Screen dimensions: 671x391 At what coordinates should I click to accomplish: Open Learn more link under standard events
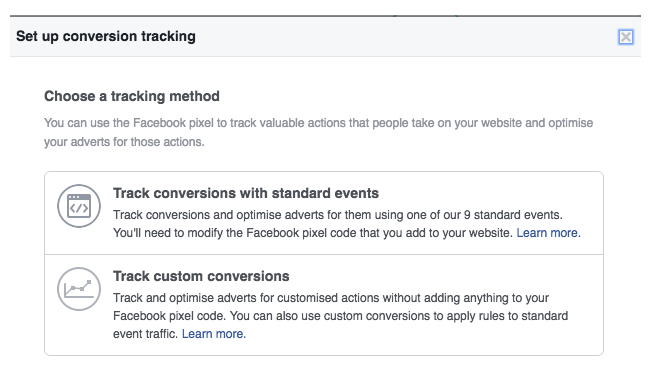[548, 233]
